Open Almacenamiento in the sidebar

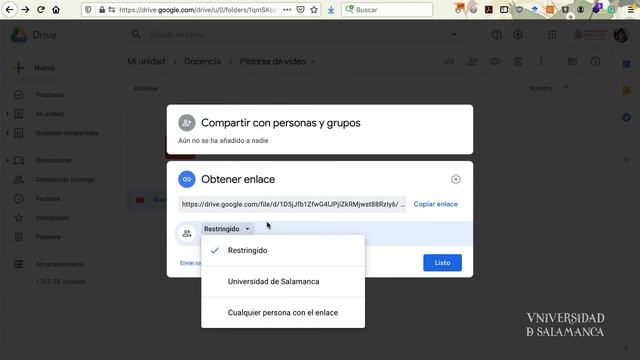(x=59, y=264)
